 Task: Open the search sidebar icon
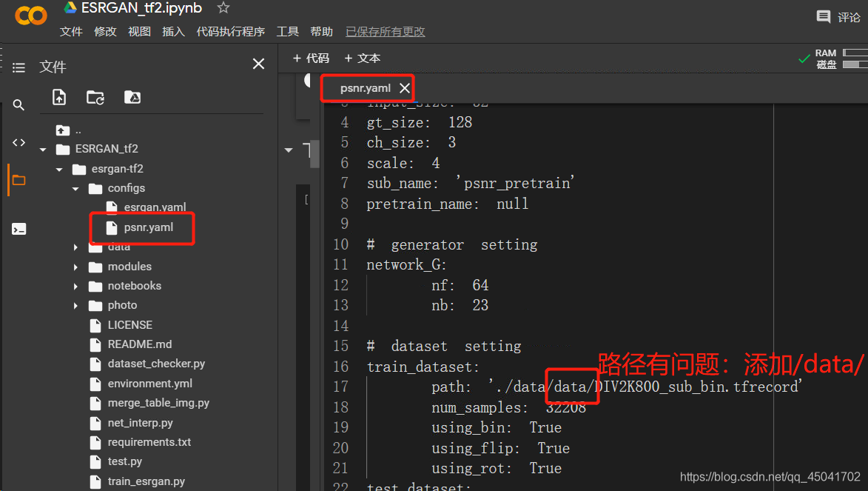[x=18, y=104]
